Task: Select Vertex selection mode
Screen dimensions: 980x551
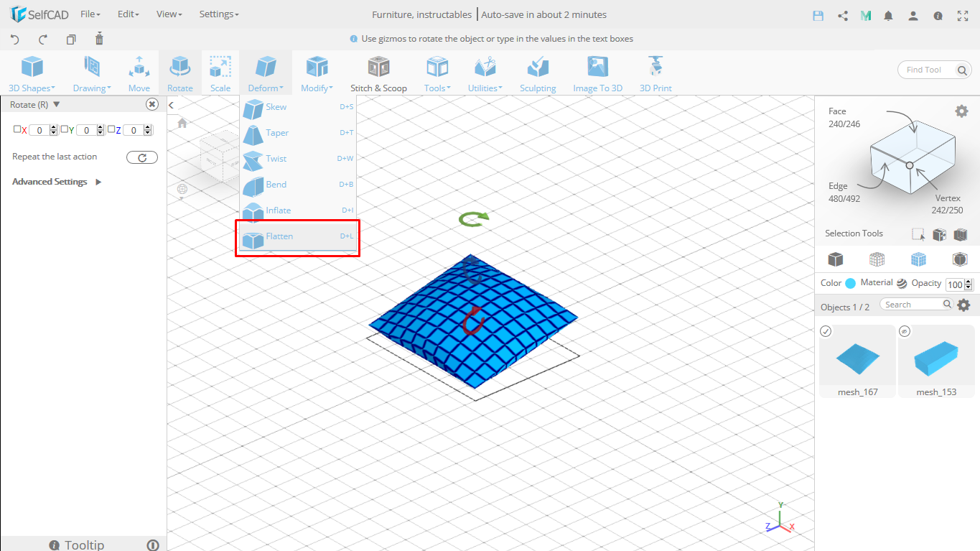Action: pos(949,204)
